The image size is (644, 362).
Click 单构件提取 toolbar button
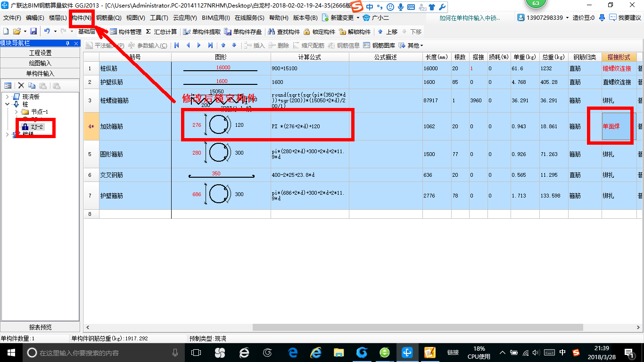point(202,32)
